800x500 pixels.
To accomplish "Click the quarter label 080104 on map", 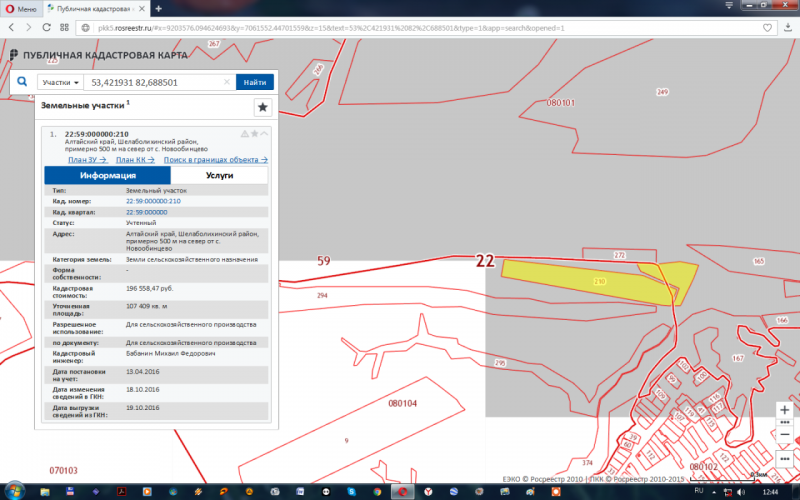I will tap(403, 403).
